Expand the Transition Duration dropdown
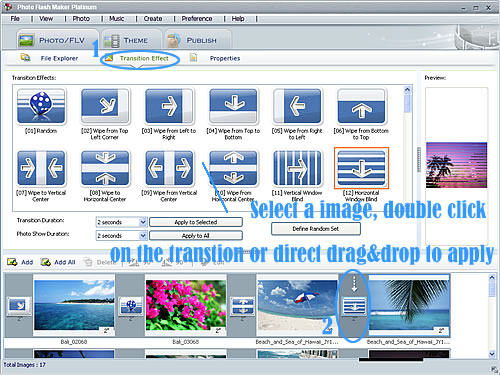This screenshot has height=375, width=500. [143, 222]
